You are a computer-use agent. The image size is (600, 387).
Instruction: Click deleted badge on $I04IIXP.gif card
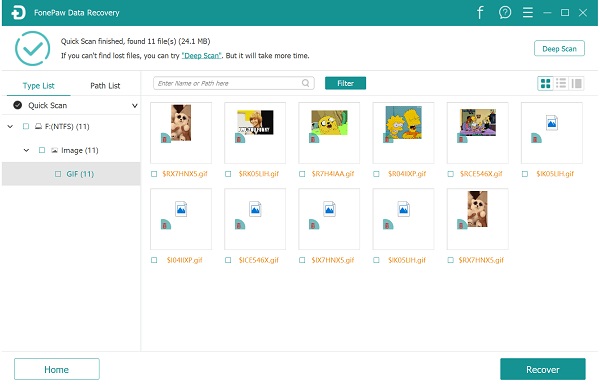tap(166, 224)
